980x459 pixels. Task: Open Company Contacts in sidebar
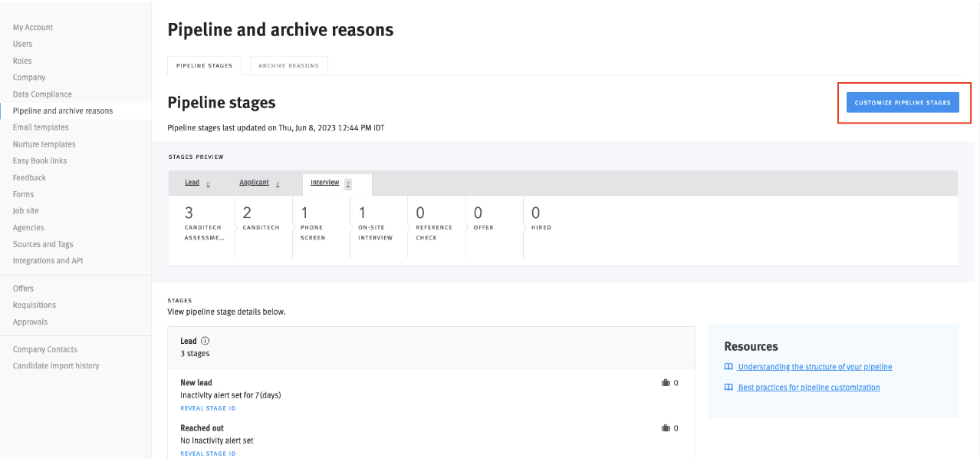pos(45,349)
